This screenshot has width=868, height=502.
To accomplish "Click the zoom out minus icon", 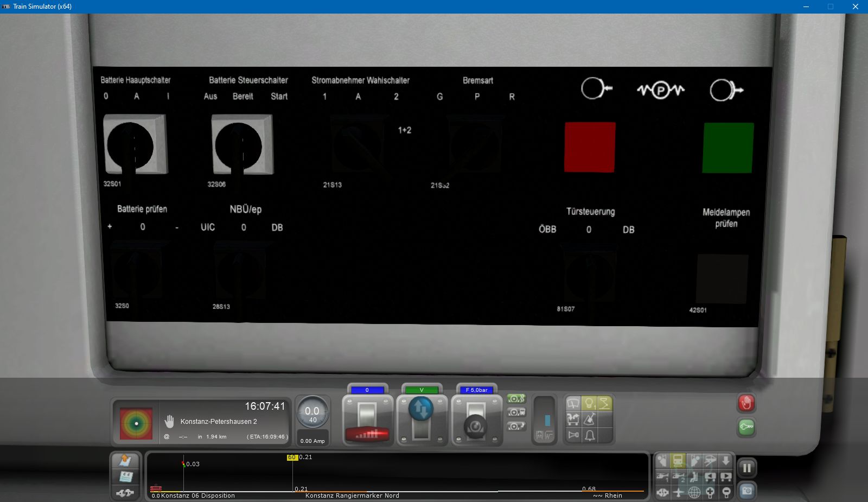I will (x=726, y=492).
